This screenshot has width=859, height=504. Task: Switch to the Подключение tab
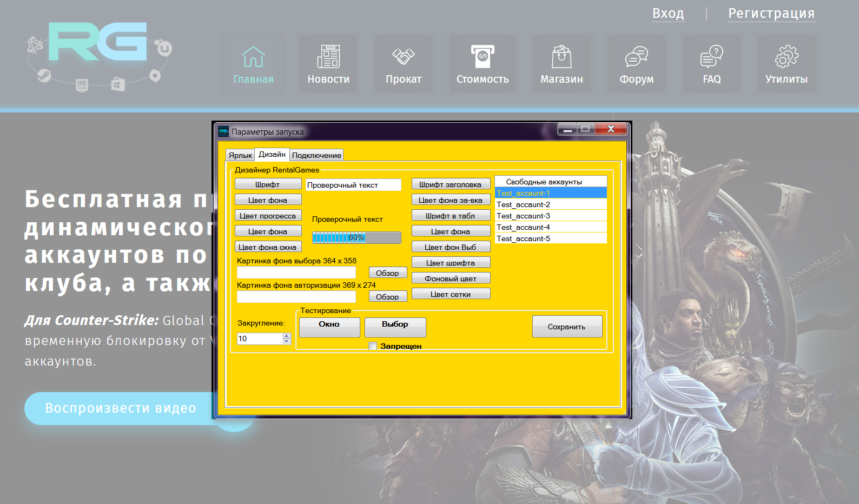pos(316,155)
